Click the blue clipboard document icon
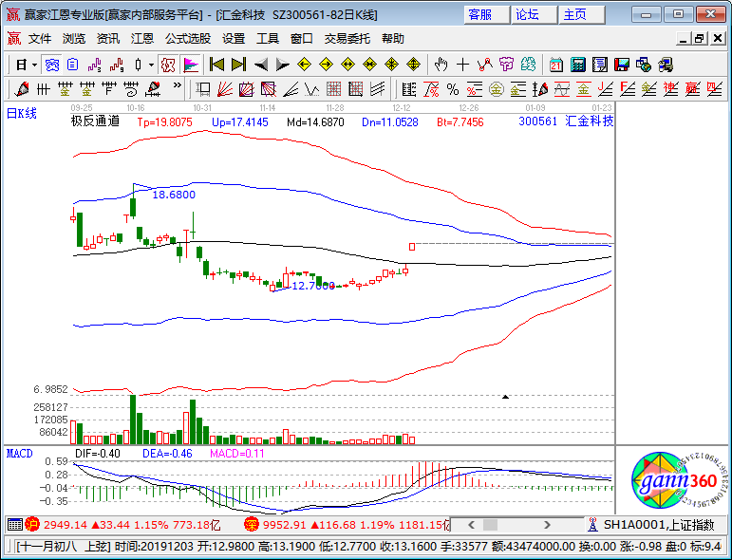 pos(72,65)
